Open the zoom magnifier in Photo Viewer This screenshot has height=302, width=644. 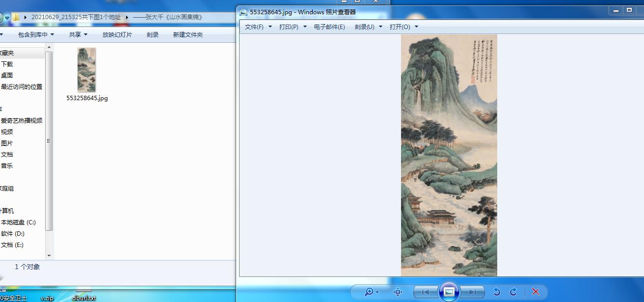[x=369, y=292]
